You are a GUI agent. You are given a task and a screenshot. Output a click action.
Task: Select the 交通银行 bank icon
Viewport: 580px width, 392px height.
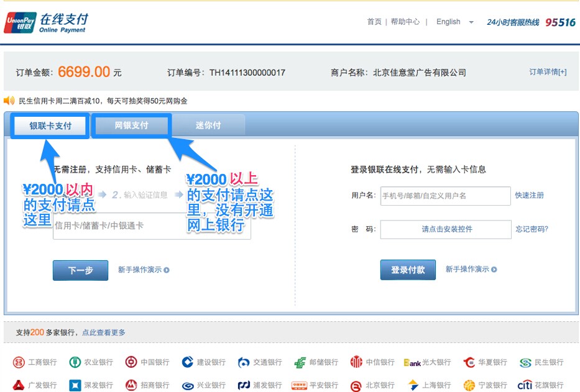(x=244, y=362)
